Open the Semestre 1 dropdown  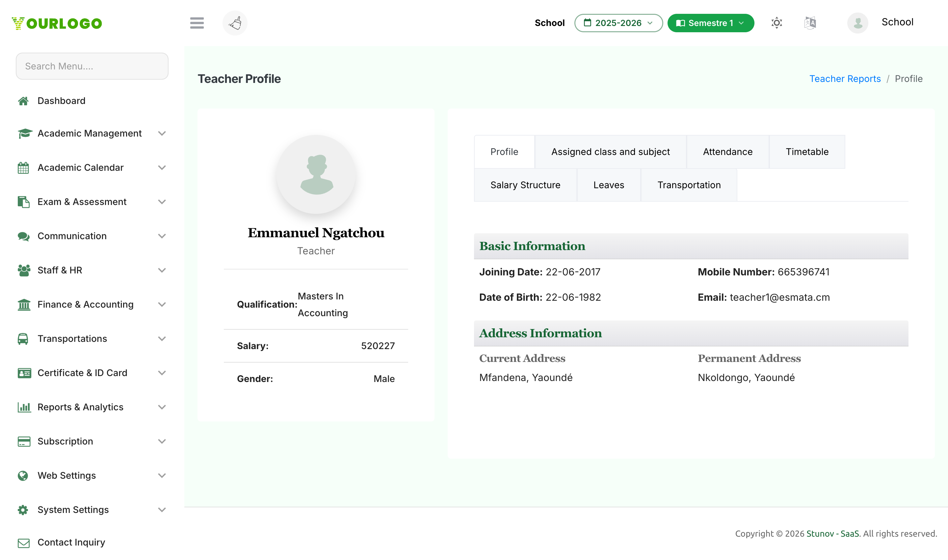pos(711,23)
